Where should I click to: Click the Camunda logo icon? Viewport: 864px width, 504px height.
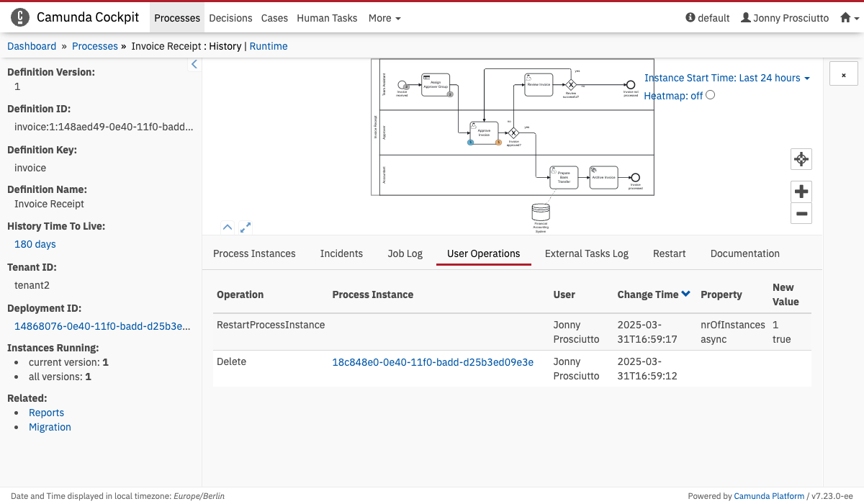point(21,18)
